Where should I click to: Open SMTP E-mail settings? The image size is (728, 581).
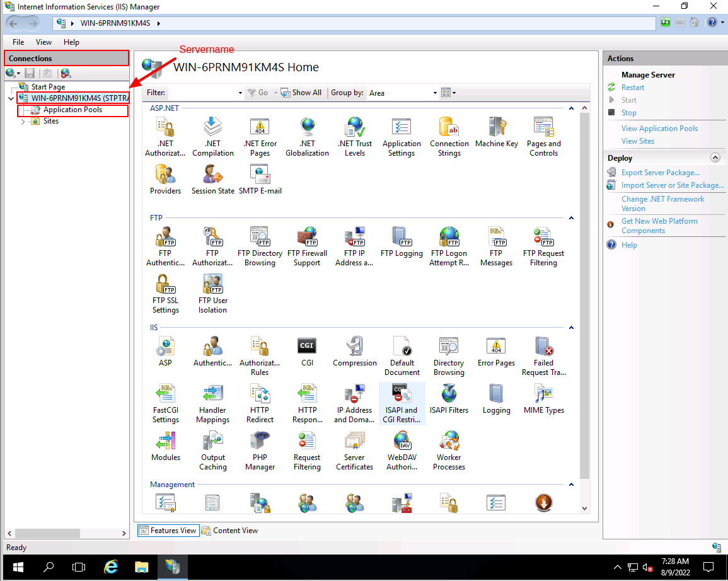[x=260, y=180]
